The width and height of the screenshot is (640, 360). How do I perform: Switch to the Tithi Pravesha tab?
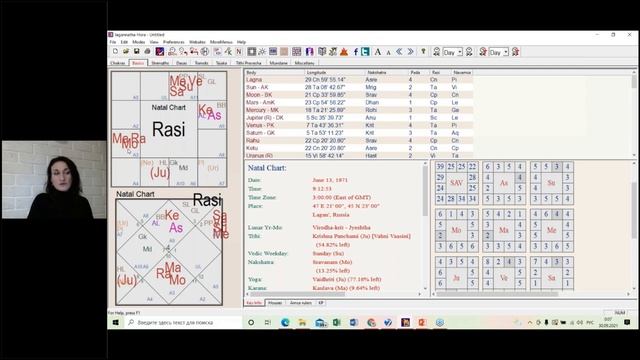[249, 63]
